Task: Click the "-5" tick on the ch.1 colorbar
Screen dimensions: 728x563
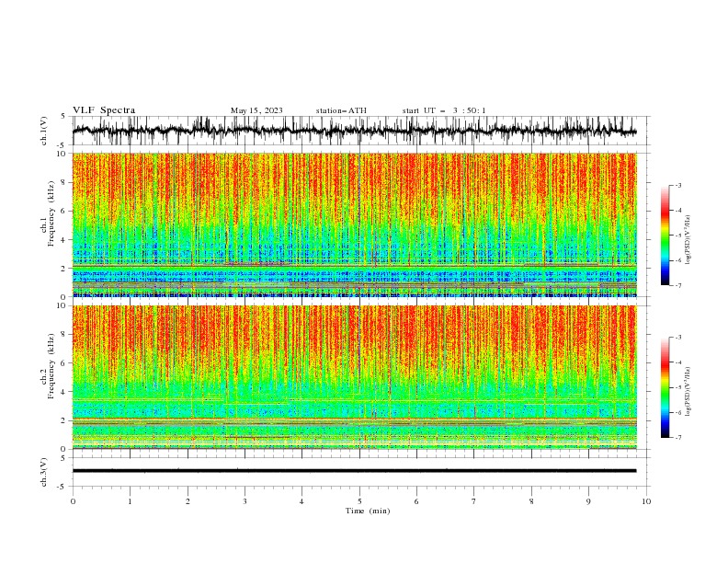Action: click(678, 236)
